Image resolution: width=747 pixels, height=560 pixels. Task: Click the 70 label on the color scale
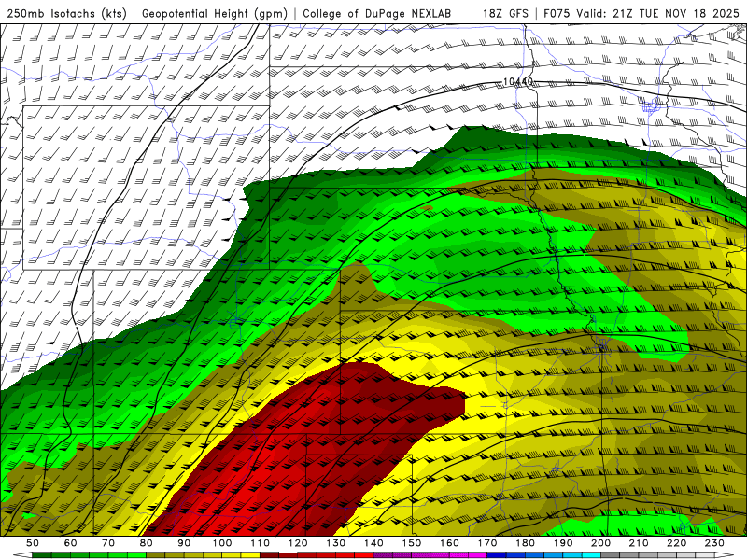(108, 543)
